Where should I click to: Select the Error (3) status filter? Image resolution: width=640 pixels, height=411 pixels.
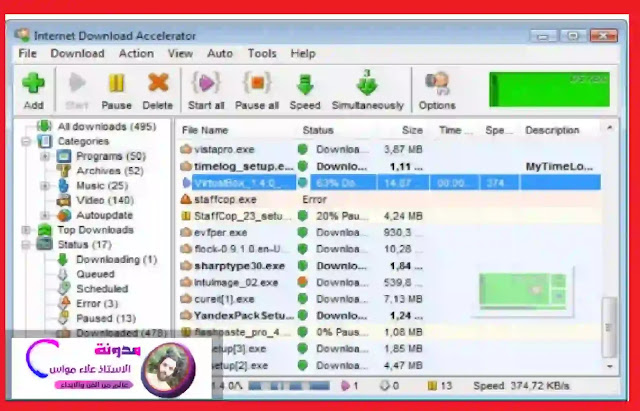(x=97, y=303)
